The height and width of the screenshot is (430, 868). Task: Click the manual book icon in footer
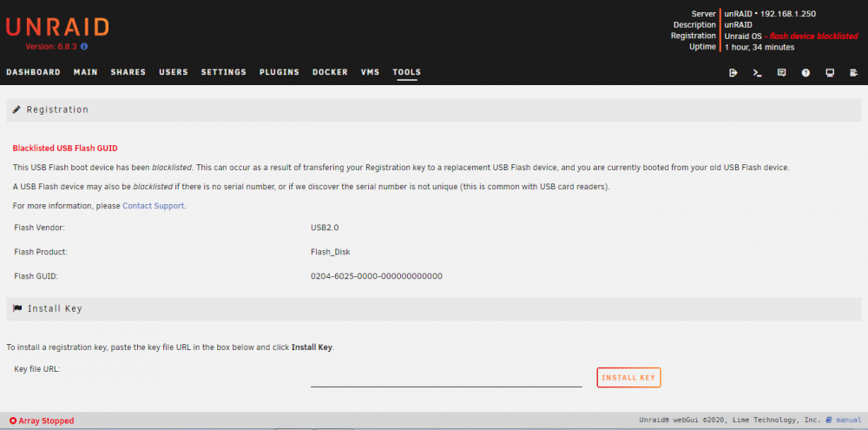click(829, 420)
